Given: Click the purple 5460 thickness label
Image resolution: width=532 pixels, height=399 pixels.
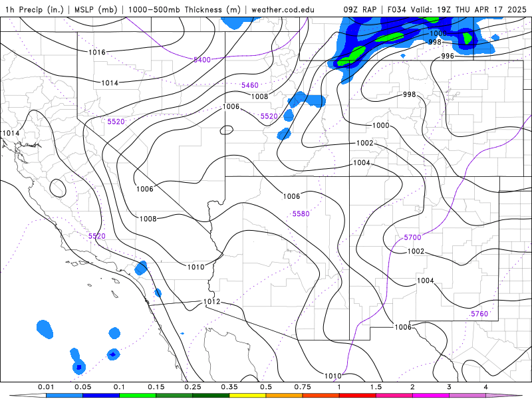Looking at the screenshot, I should click(x=250, y=85).
